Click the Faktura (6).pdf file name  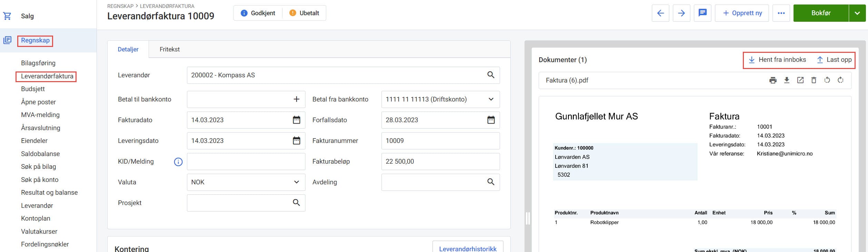567,80
